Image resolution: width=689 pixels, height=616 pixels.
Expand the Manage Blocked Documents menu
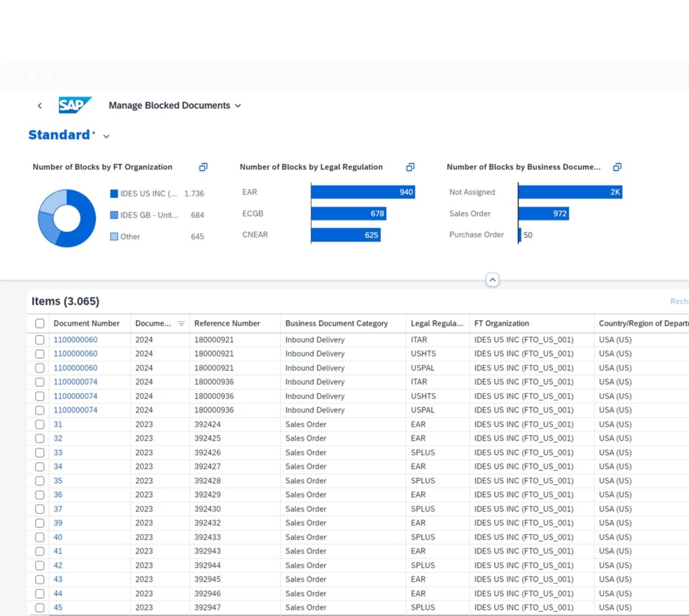pos(238,106)
